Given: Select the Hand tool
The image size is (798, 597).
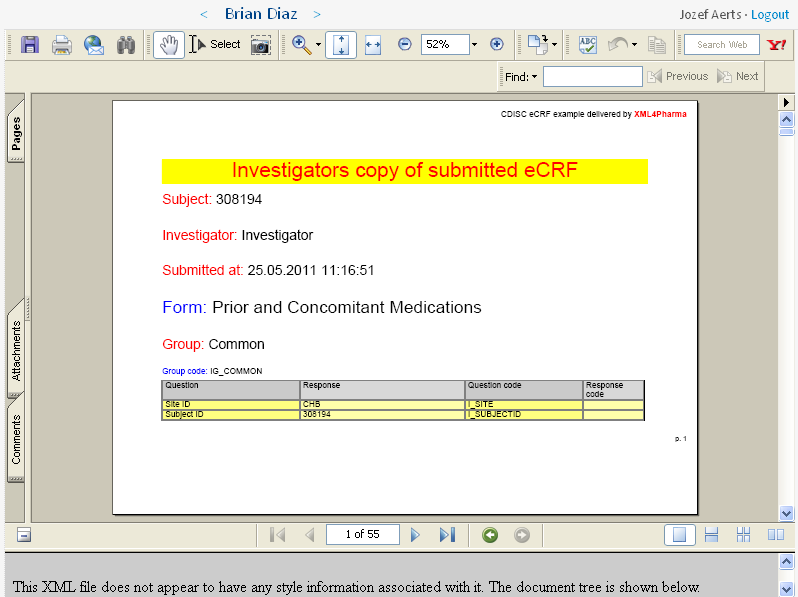Looking at the screenshot, I should (x=168, y=45).
